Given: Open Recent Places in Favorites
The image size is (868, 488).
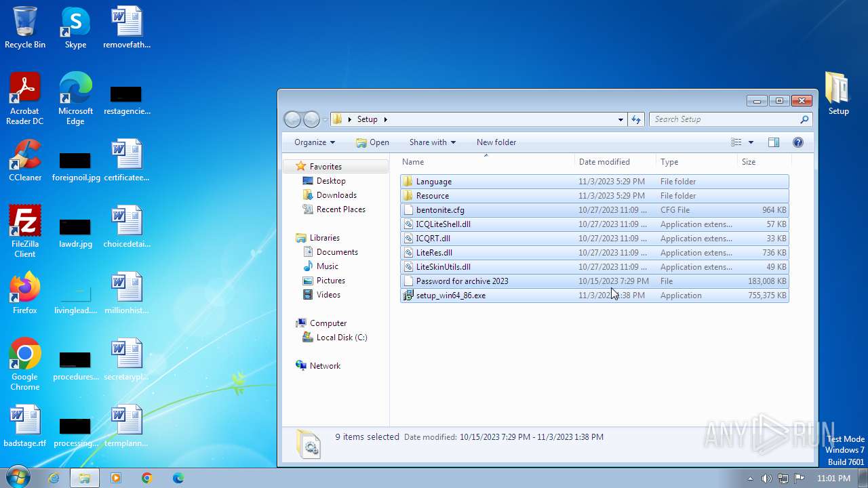Looking at the screenshot, I should [340, 209].
